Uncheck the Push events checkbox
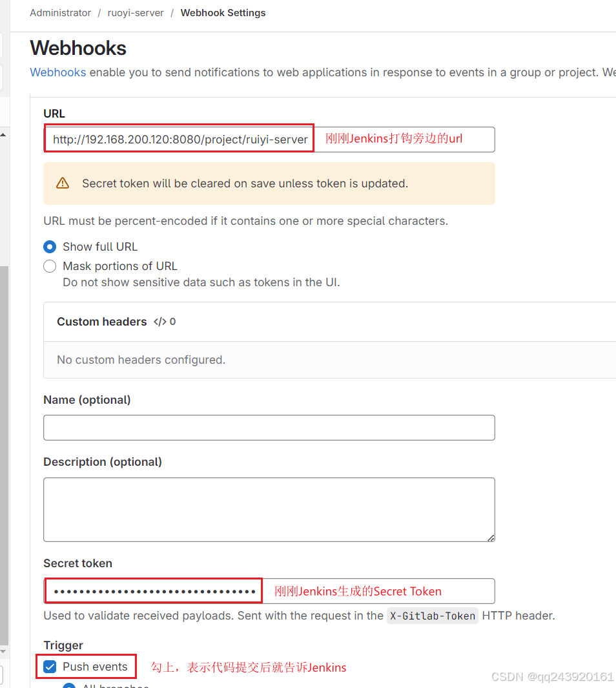 [x=50, y=667]
